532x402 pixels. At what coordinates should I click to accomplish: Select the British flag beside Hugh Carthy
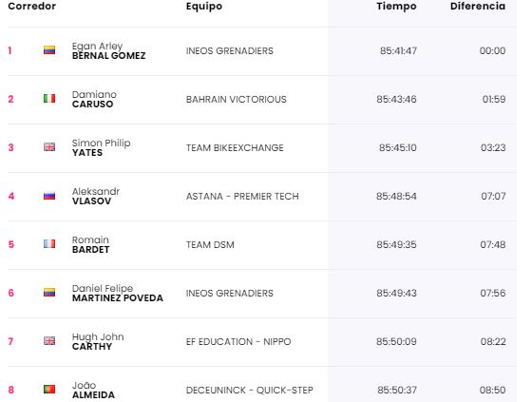49,340
